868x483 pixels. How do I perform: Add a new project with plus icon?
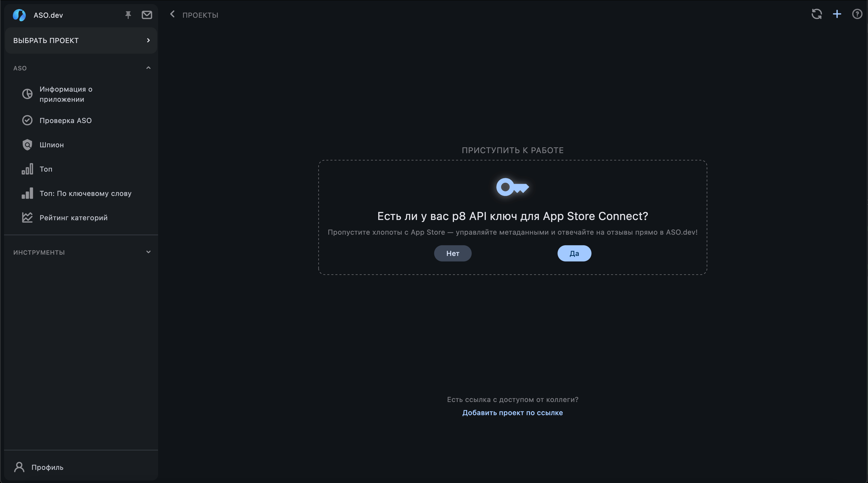point(837,14)
